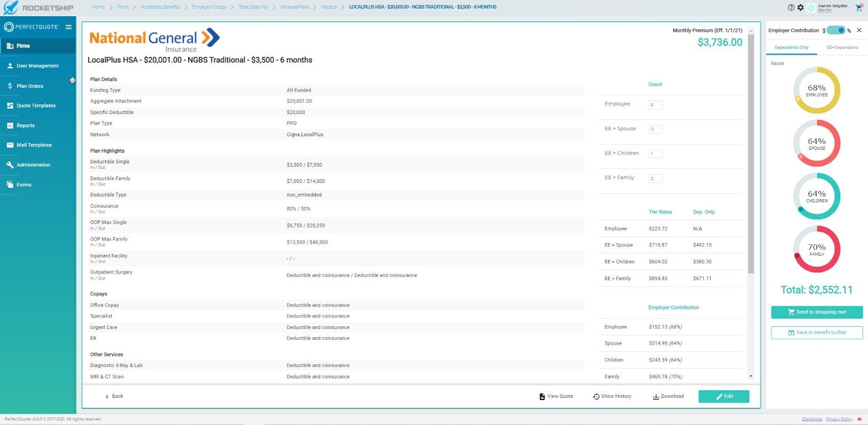This screenshot has width=868, height=425.
Task: Open the Privacy Policy link
Action: click(839, 419)
